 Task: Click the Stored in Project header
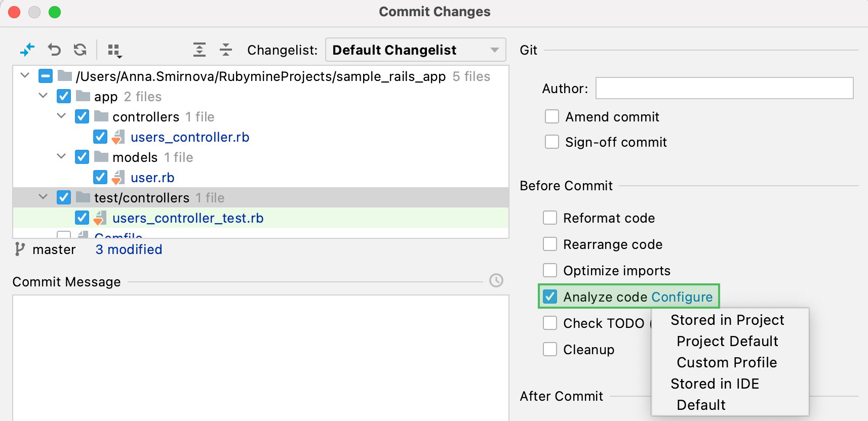point(727,320)
